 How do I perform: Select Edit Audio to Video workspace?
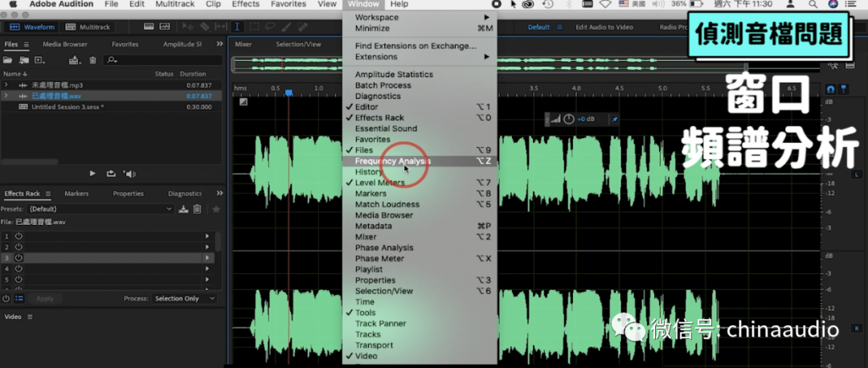point(604,27)
